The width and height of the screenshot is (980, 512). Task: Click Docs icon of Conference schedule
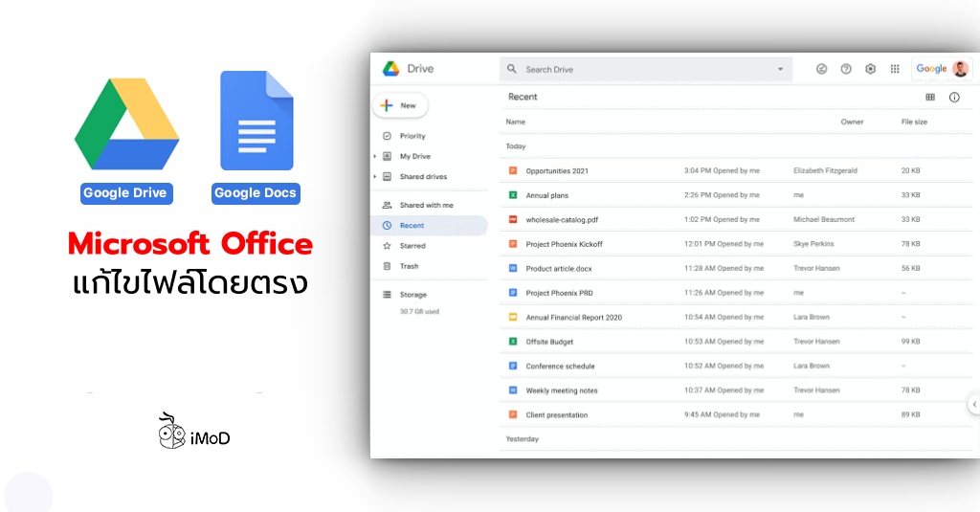[x=513, y=366]
